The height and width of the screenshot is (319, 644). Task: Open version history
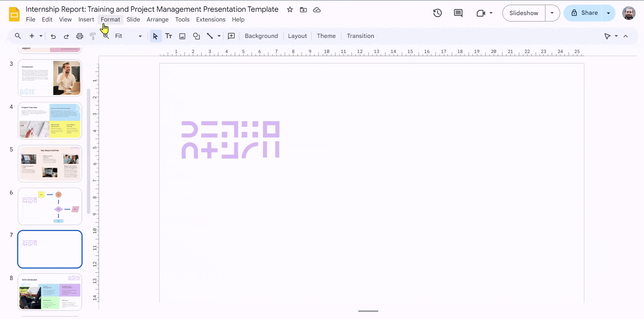click(x=437, y=13)
